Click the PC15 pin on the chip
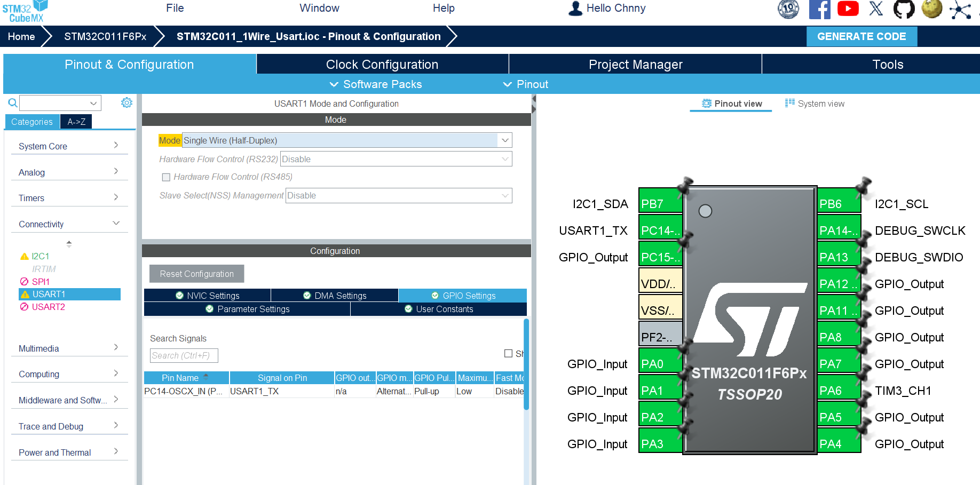Viewport: 980px width, 485px height. click(660, 254)
